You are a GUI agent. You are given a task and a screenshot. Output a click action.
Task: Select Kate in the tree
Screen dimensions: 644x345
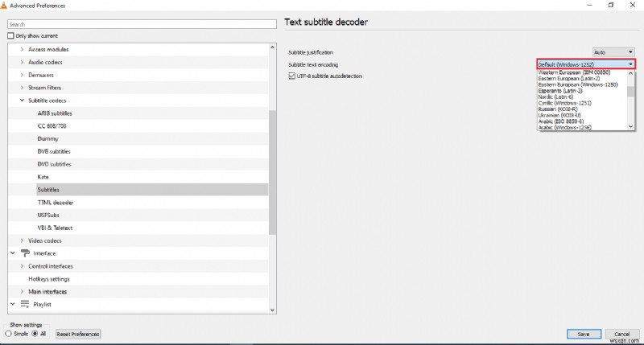[x=43, y=177]
